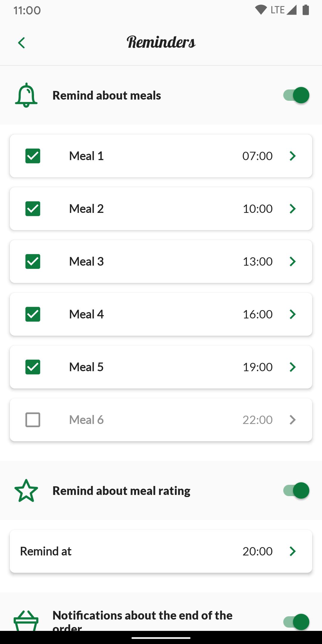Tap the Wi-Fi signal status icon

261,10
